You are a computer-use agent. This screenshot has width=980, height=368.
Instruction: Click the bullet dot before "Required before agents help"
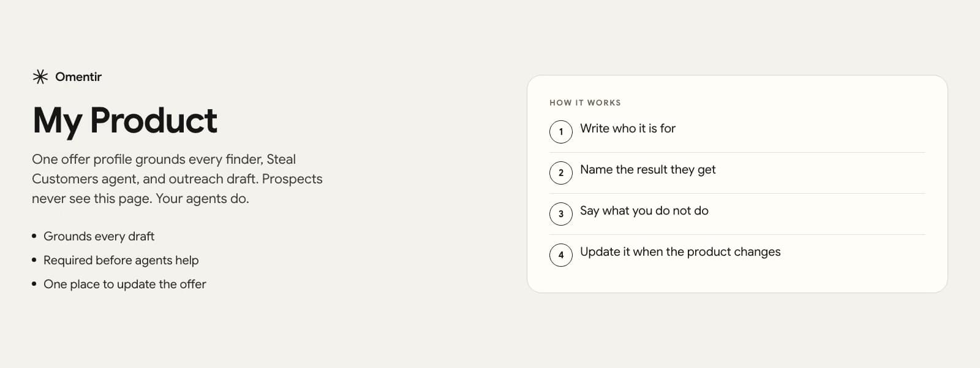coord(34,260)
